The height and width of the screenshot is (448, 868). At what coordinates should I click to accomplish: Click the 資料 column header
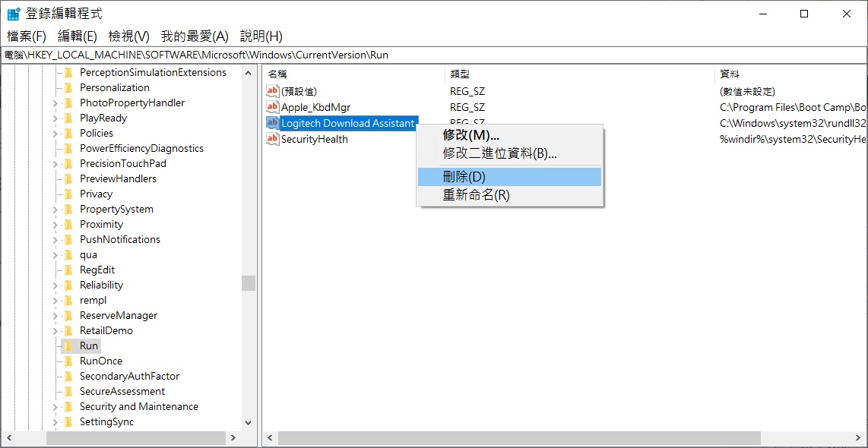pyautogui.click(x=791, y=74)
